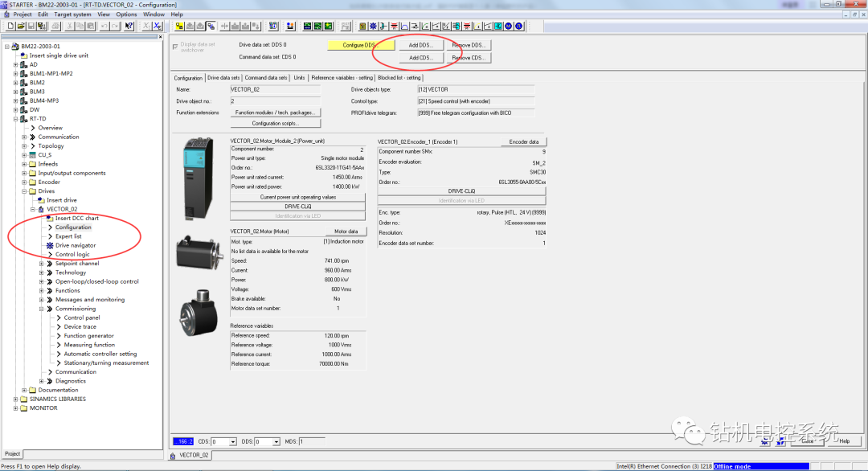Switch to Units tab
This screenshot has width=868, height=471.
pyautogui.click(x=299, y=78)
